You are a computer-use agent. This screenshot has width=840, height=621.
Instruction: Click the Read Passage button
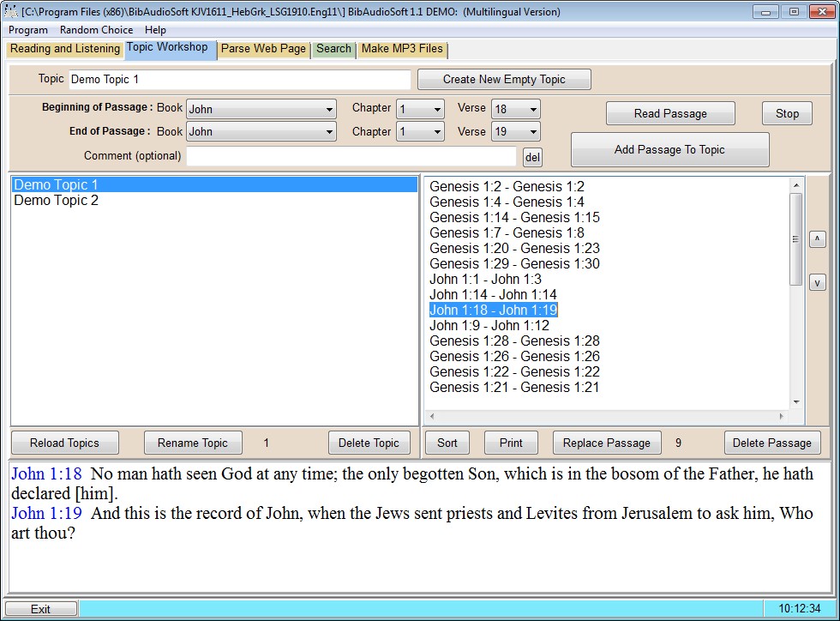point(670,114)
